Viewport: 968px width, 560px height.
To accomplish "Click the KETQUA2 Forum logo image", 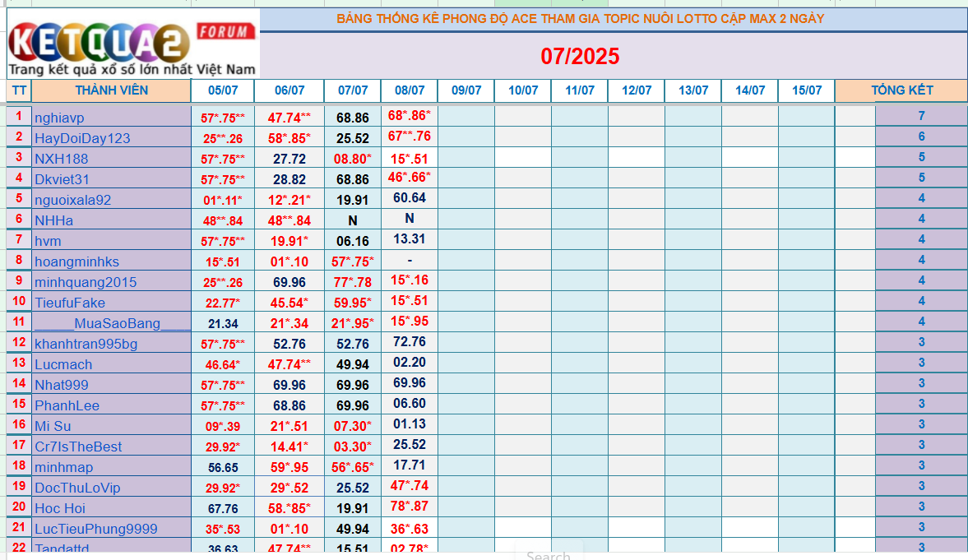I will coord(132,44).
